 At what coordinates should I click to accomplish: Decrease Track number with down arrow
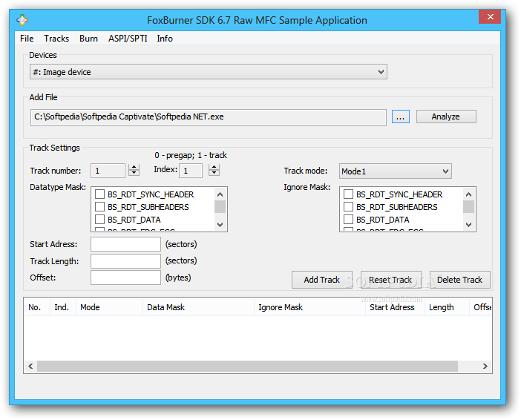point(134,173)
